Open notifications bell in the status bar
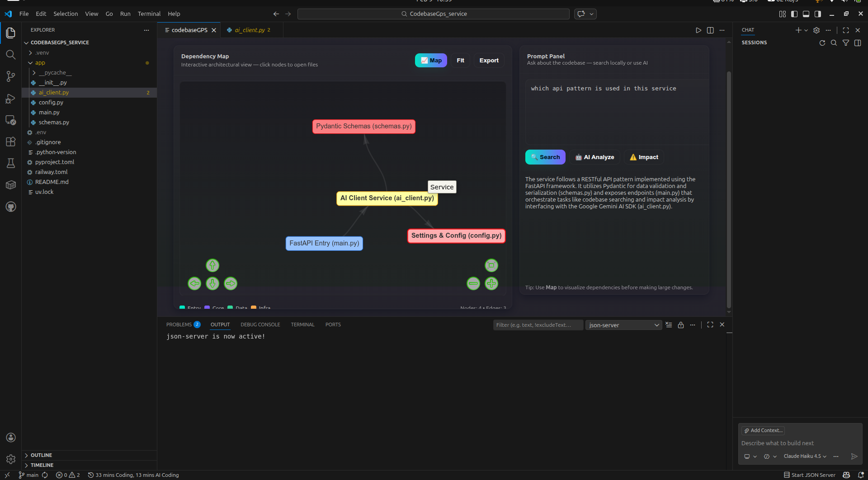The image size is (868, 480). [861, 475]
